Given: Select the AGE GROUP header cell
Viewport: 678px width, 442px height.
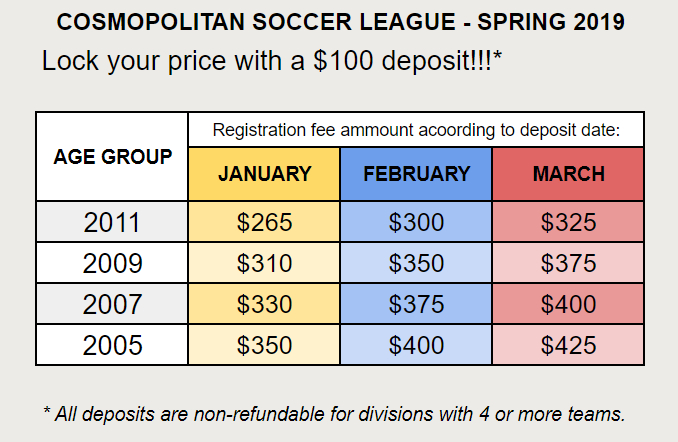Looking at the screenshot, I should point(112,157).
